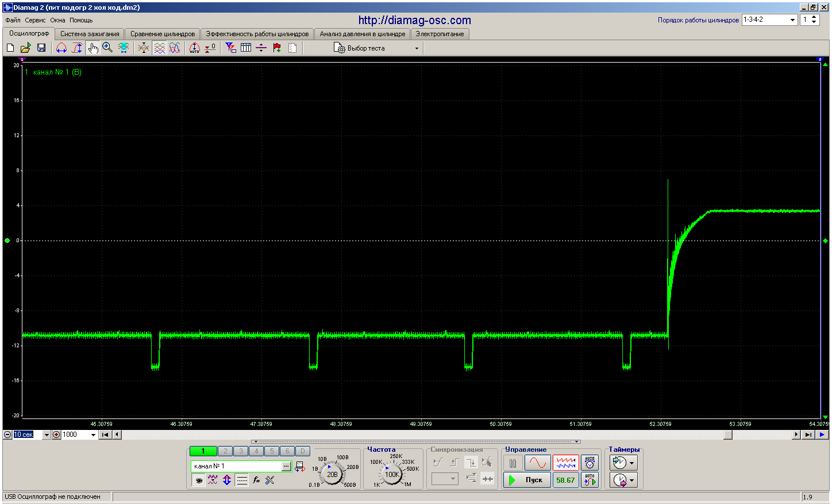Toggle channel 3 button
This screenshot has width=832, height=504.
pos(241,451)
